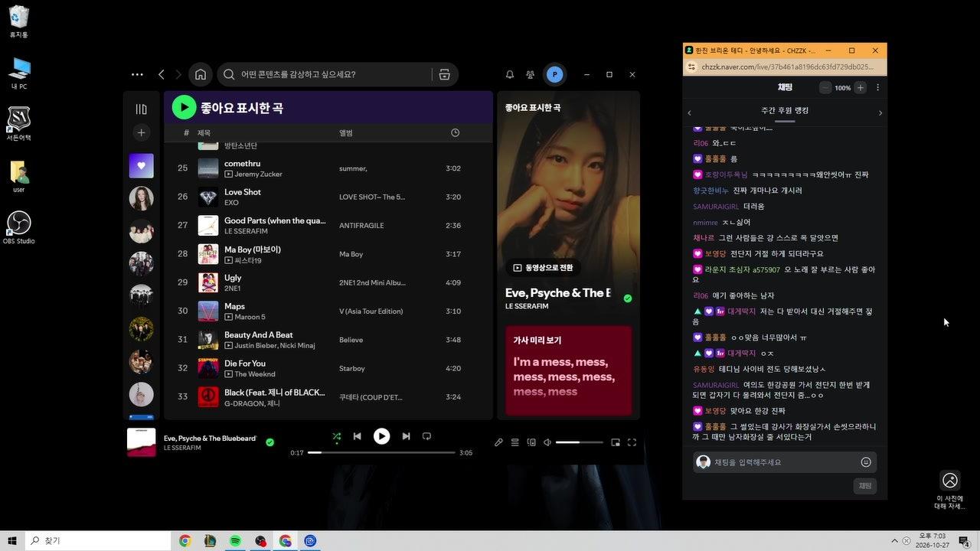Open the mini player icon
The width and height of the screenshot is (980, 551).
[x=616, y=442]
